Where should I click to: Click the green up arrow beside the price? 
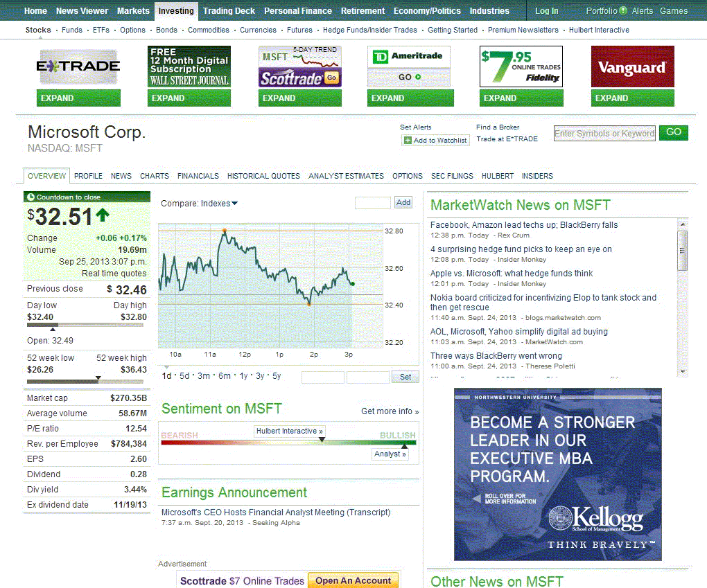tap(103, 215)
